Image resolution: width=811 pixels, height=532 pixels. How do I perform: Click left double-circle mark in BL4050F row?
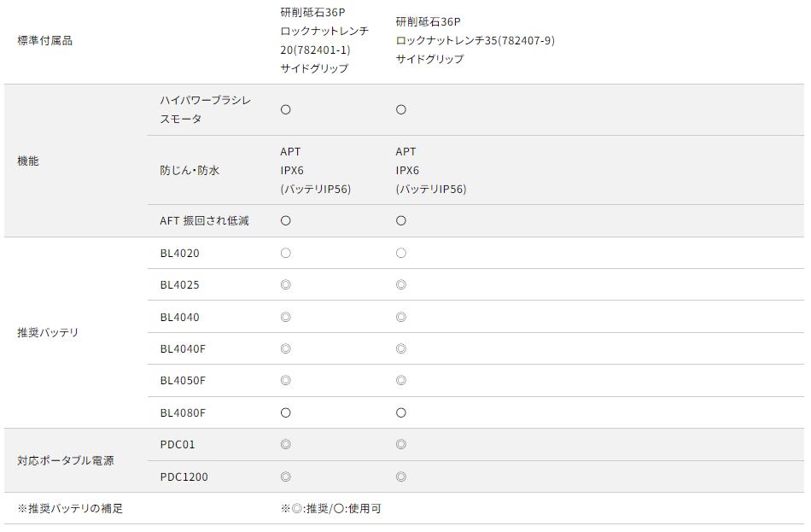coord(286,381)
